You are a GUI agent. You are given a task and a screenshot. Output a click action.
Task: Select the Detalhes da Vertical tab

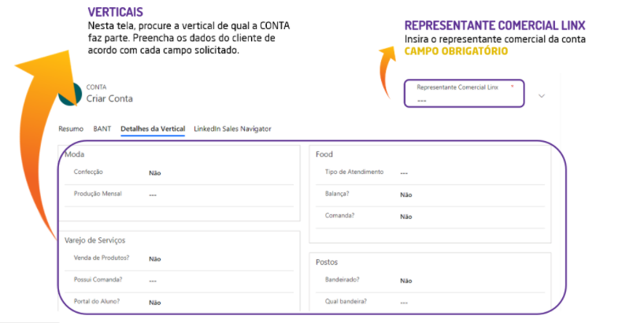[153, 128]
